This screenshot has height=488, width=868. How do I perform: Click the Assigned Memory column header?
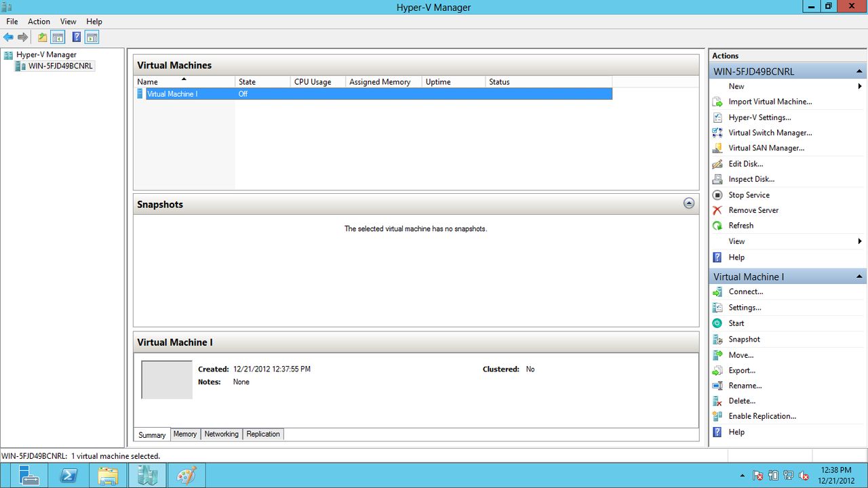coord(384,82)
